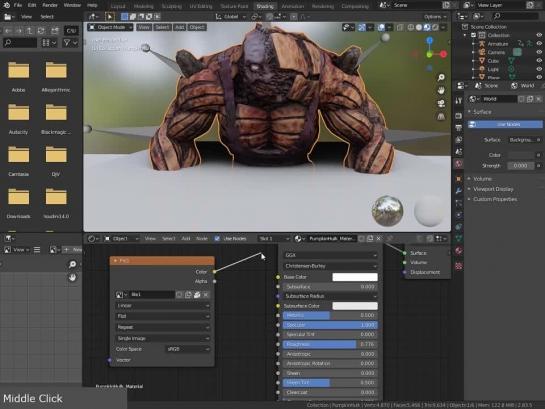Collapse the Collection tree in outliner
The height and width of the screenshot is (409, 545).
(x=465, y=35)
